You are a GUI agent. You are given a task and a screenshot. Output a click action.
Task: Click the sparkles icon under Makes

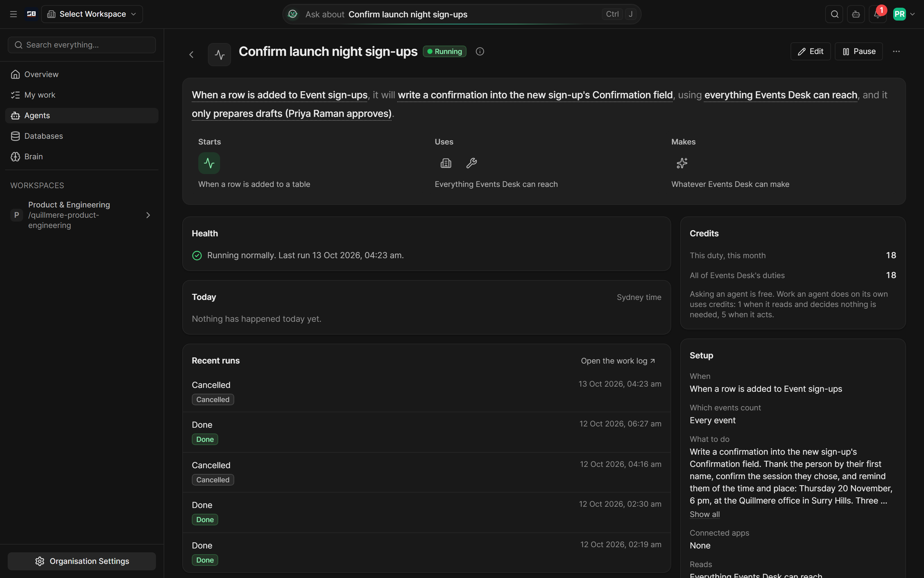(682, 163)
